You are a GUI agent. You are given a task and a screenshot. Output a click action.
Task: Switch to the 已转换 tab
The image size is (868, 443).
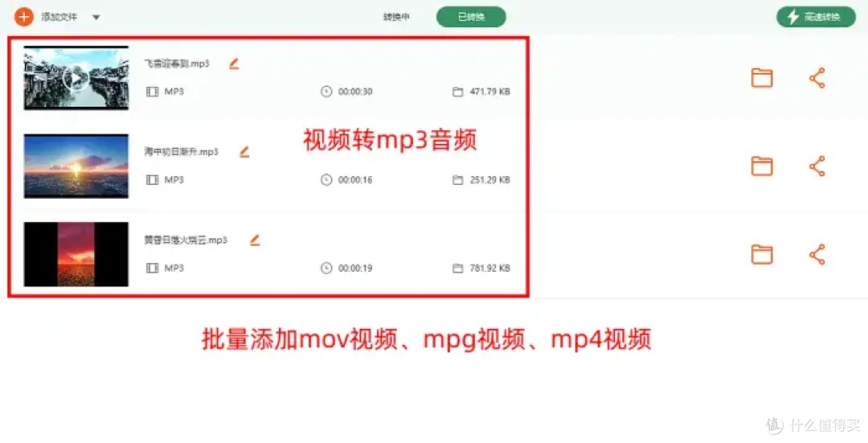pos(471,17)
